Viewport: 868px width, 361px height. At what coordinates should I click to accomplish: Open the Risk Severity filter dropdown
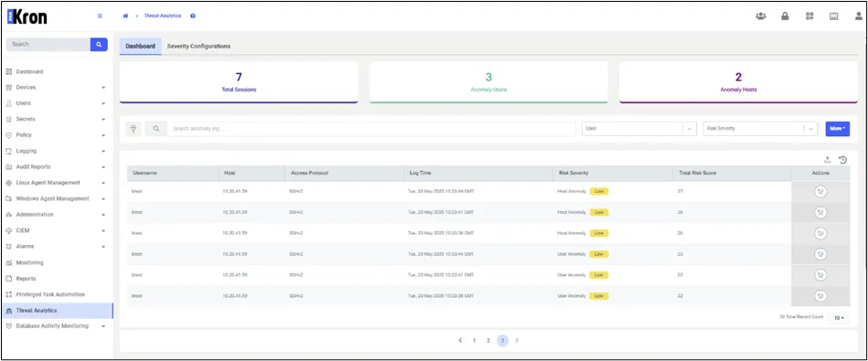(760, 128)
